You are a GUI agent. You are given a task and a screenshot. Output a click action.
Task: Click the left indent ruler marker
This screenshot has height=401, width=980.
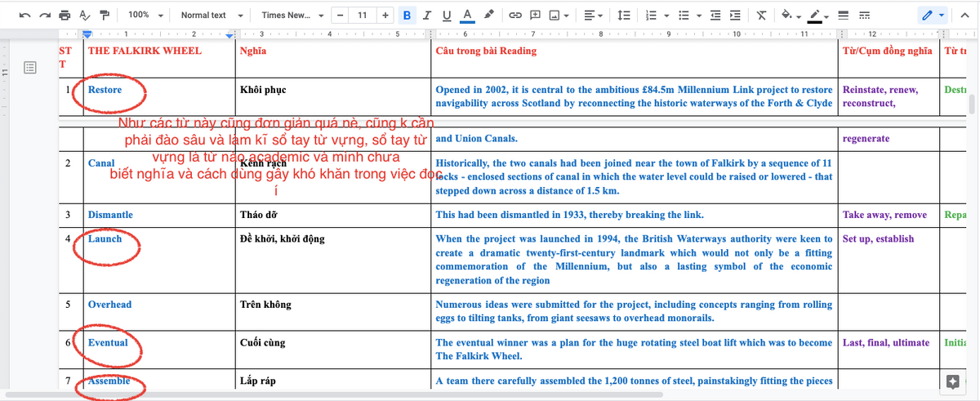click(88, 34)
